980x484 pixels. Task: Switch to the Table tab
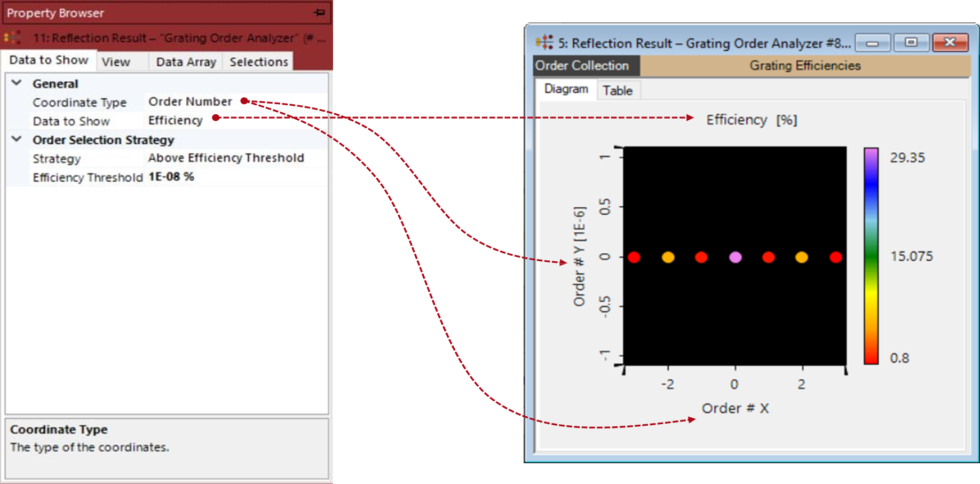pos(618,91)
